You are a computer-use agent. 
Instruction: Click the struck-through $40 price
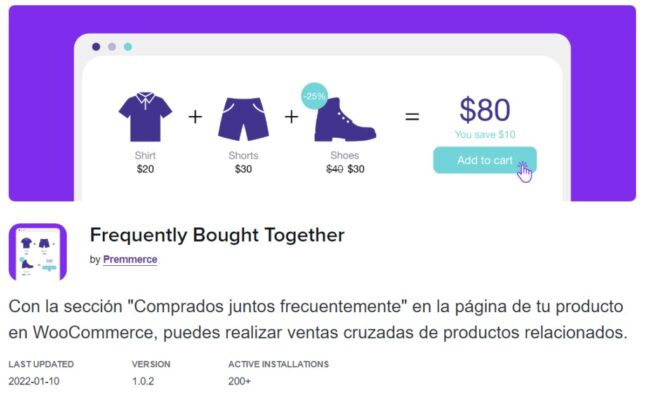[x=335, y=169]
